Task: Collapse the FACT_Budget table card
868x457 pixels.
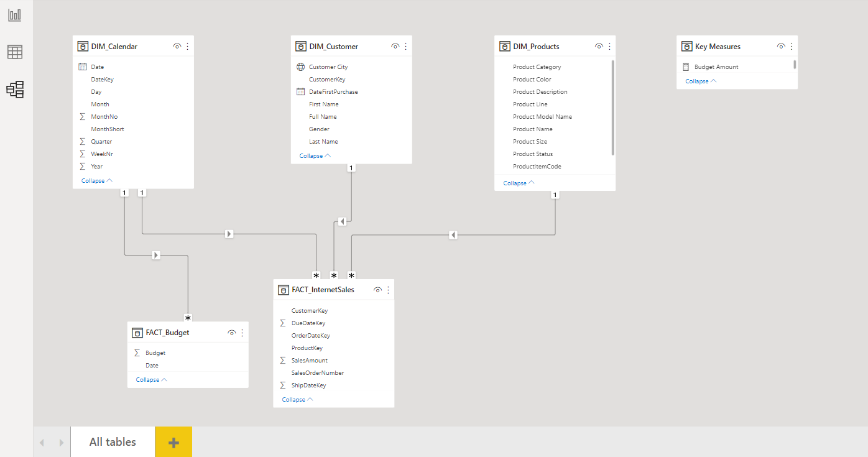Action: pyautogui.click(x=152, y=379)
